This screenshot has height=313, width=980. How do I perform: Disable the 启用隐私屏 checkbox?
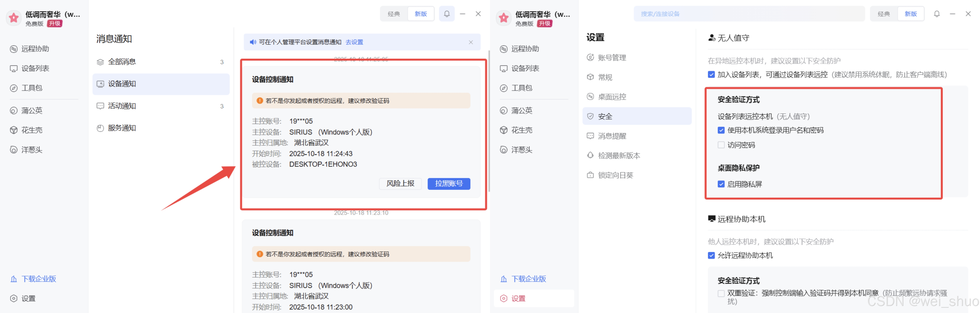[x=721, y=184]
